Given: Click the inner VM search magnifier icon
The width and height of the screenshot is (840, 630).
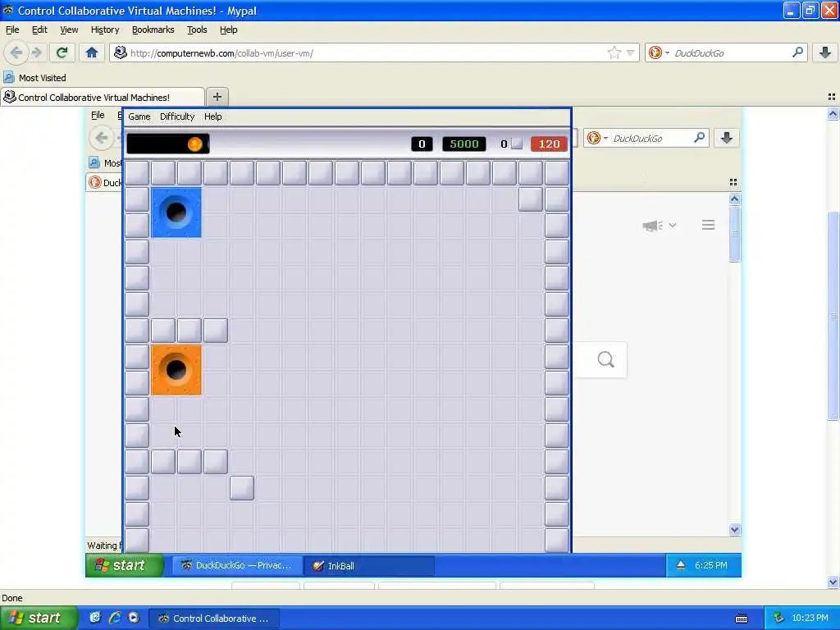Looking at the screenshot, I should click(x=699, y=138).
